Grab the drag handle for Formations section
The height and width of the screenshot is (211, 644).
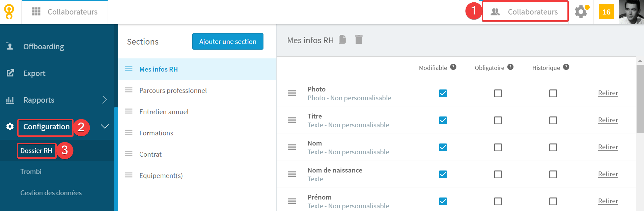tap(129, 132)
